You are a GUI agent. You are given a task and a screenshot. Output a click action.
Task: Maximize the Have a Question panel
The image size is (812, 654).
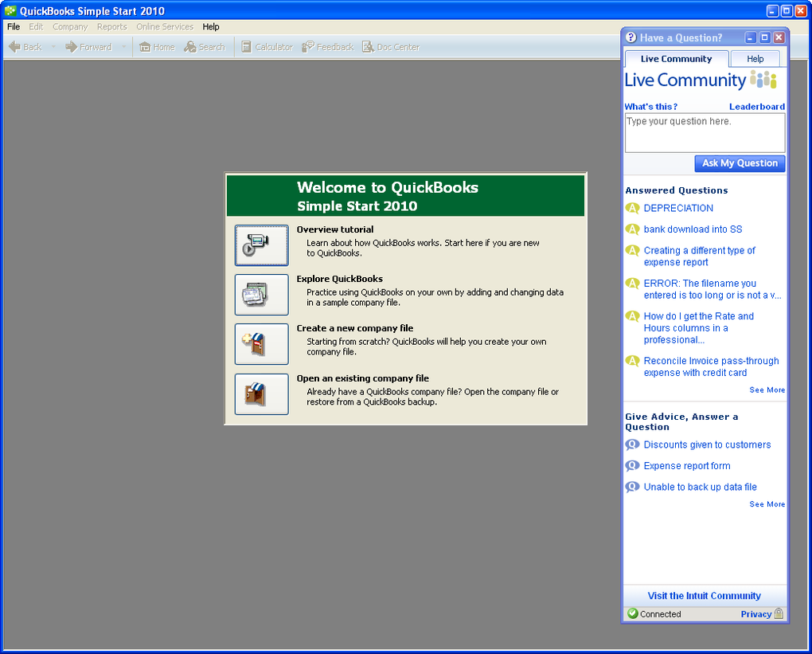point(764,37)
